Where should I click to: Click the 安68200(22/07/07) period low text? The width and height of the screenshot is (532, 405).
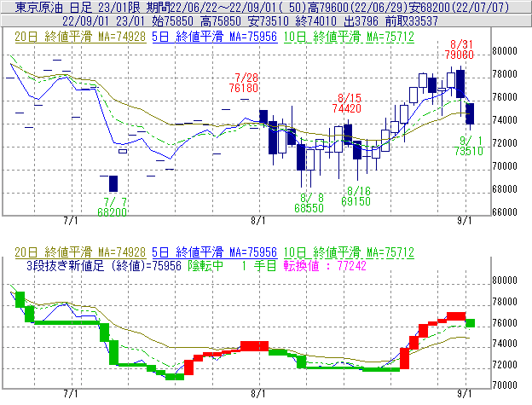[x=459, y=7]
